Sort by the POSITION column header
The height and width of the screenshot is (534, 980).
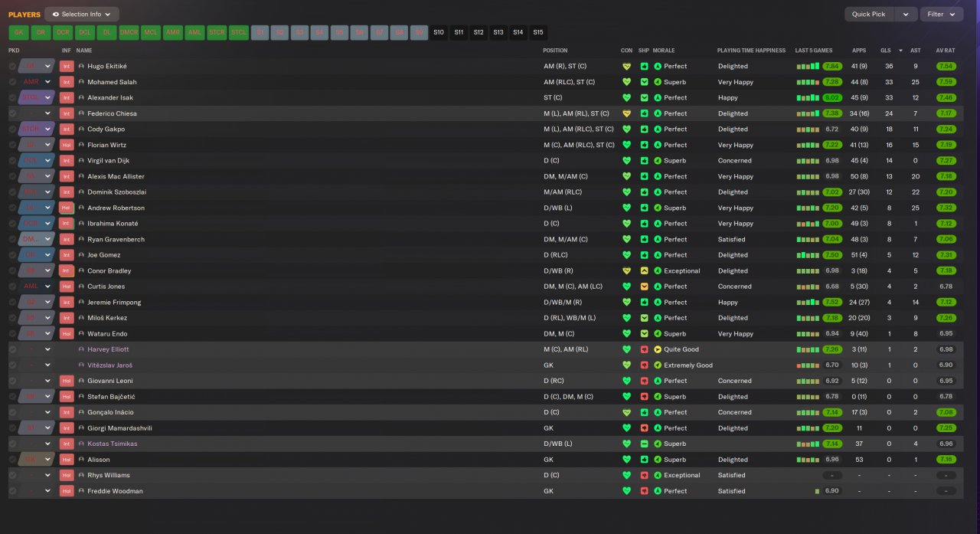(x=555, y=51)
